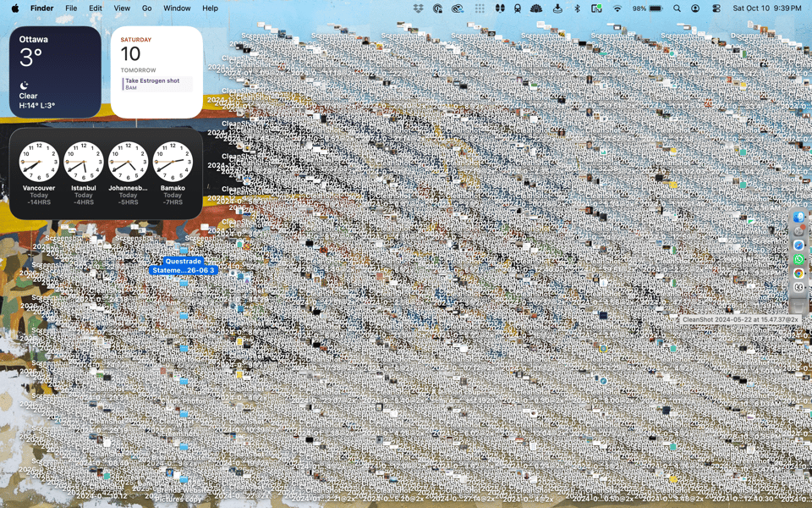
Task: Open the Apple menu
Action: click(15, 8)
